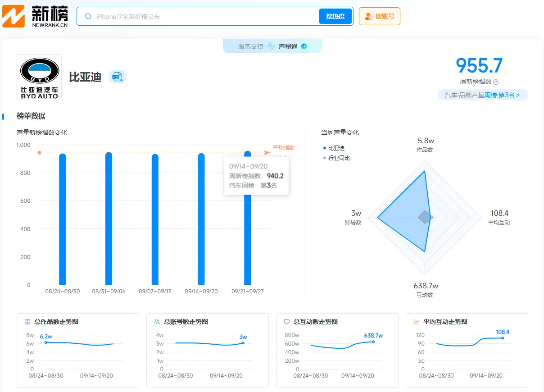Open 汽车·品牌声量周榜·第3名 ranking link
This screenshot has width=544, height=392.
coord(482,95)
